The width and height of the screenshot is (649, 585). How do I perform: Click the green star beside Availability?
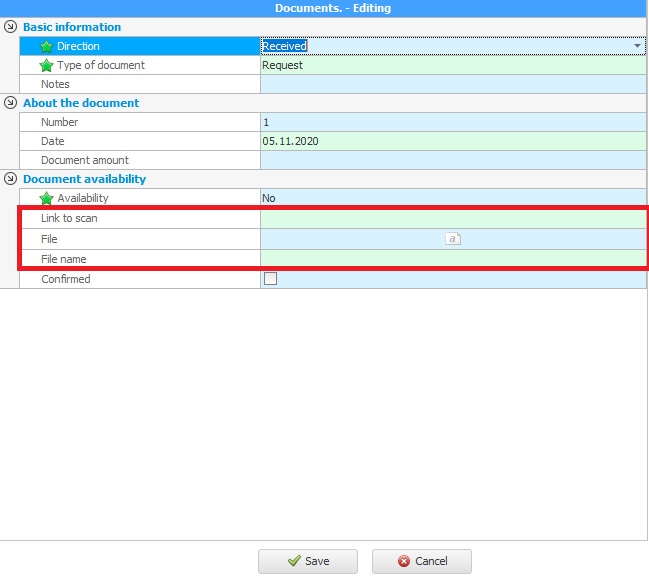(x=46, y=198)
